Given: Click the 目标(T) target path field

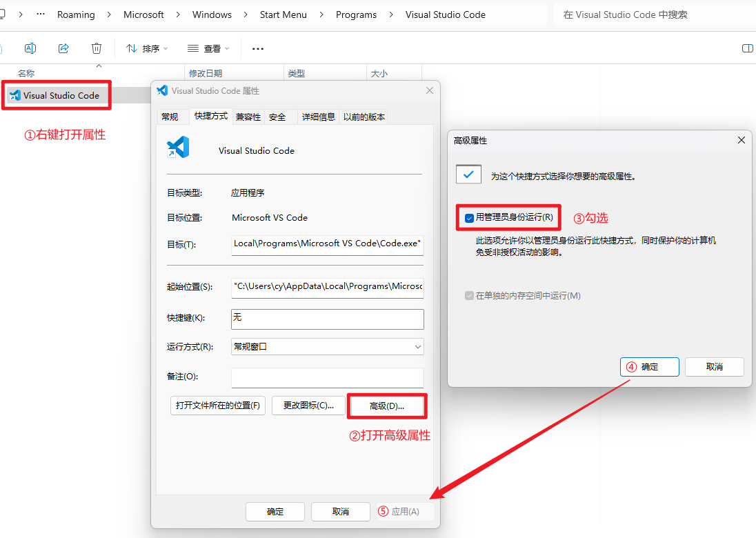Looking at the screenshot, I should point(328,244).
